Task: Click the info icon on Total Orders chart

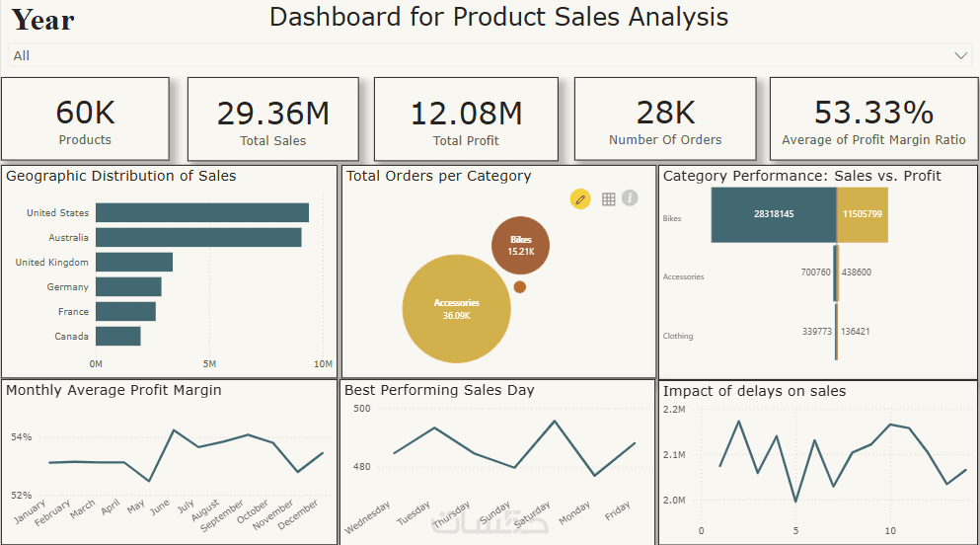Action: point(630,198)
